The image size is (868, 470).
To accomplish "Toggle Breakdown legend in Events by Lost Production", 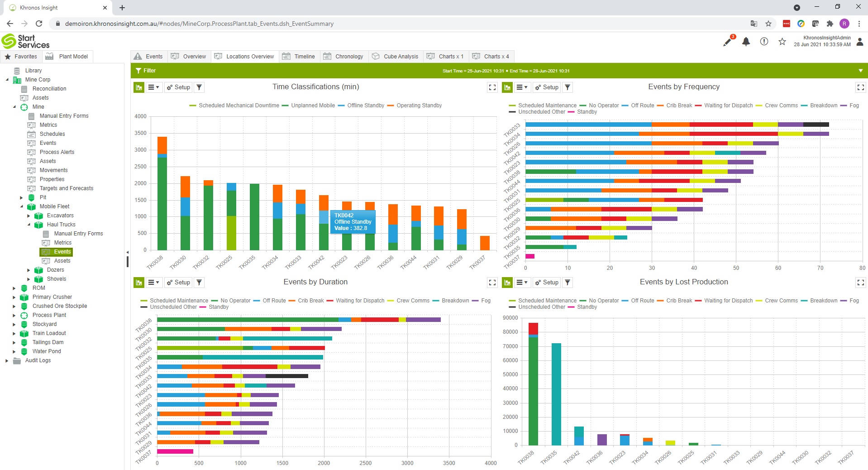I will point(819,301).
